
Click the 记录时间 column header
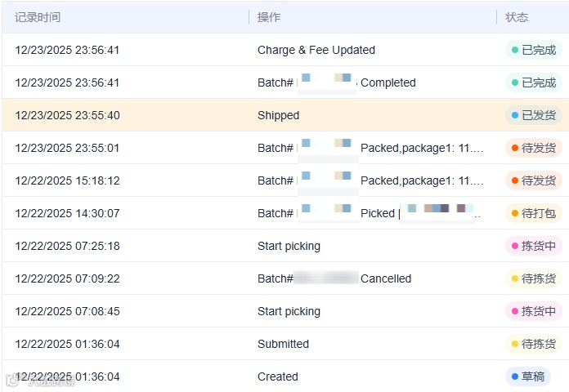click(38, 17)
